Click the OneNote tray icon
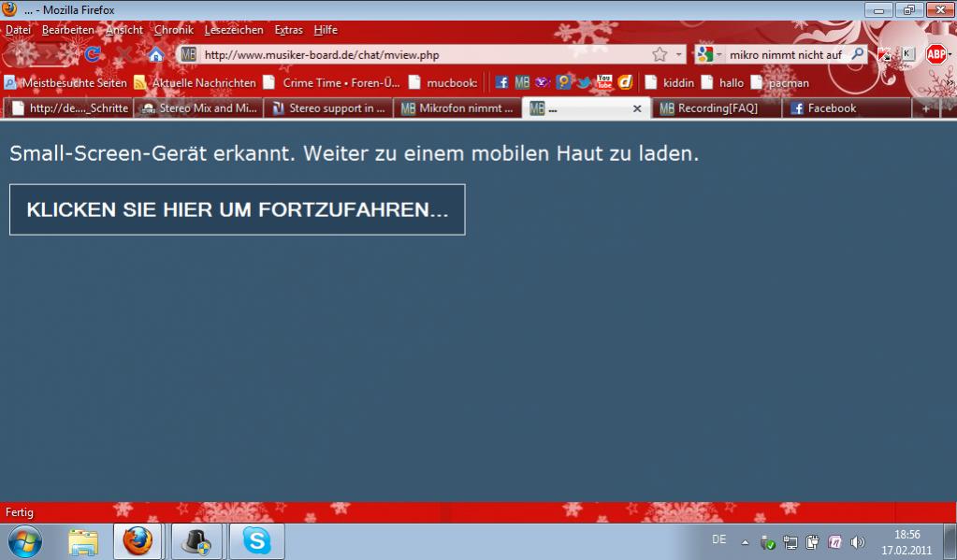The height and width of the screenshot is (560, 957). point(834,541)
